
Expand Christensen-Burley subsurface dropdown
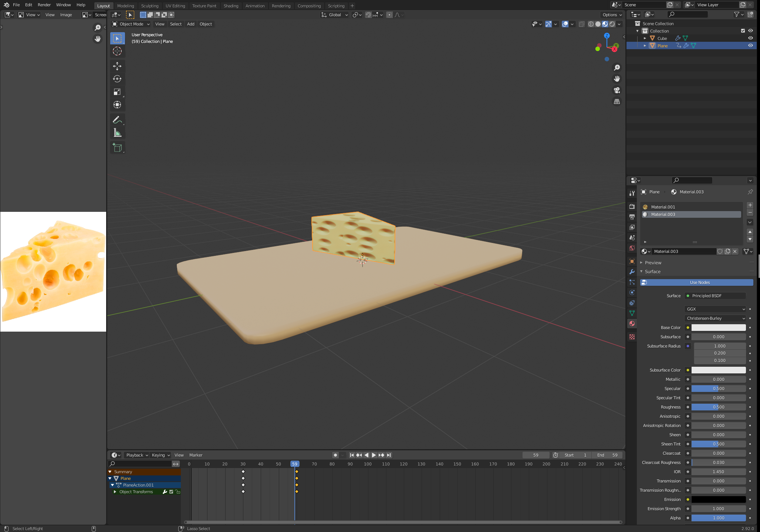tap(717, 318)
